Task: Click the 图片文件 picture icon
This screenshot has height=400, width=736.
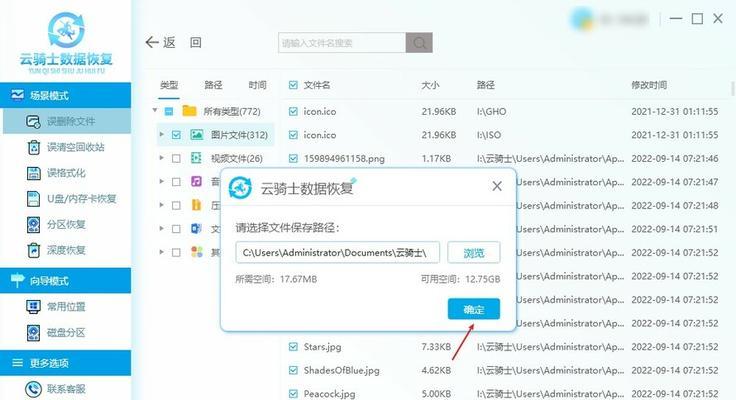Action: [197, 135]
